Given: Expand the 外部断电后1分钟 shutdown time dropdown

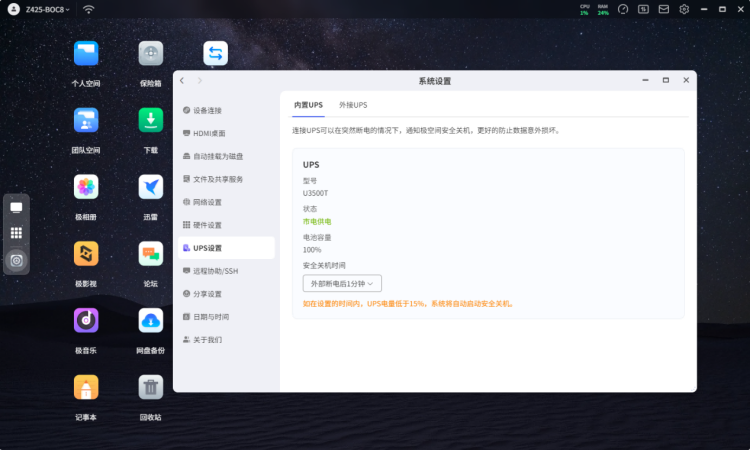Looking at the screenshot, I should 342,284.
